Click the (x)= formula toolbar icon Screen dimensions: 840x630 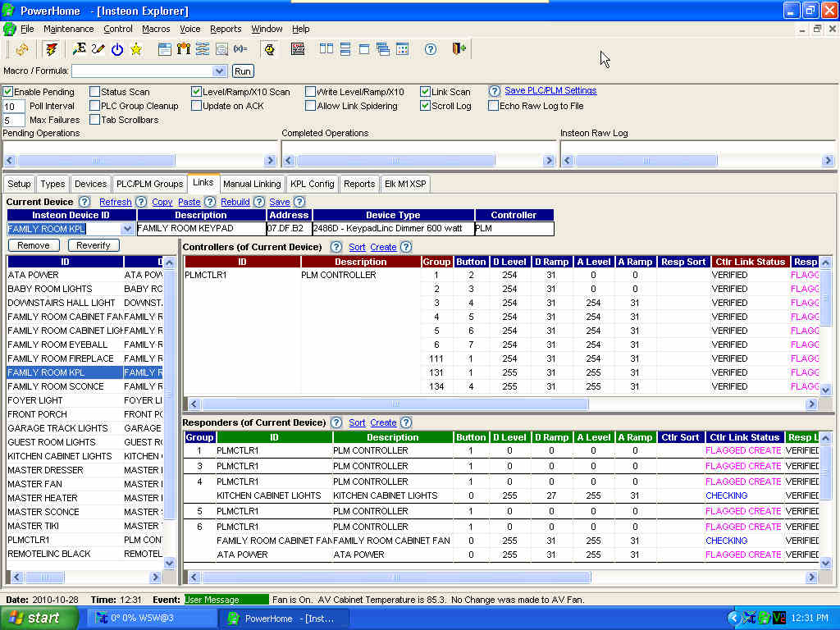point(240,49)
